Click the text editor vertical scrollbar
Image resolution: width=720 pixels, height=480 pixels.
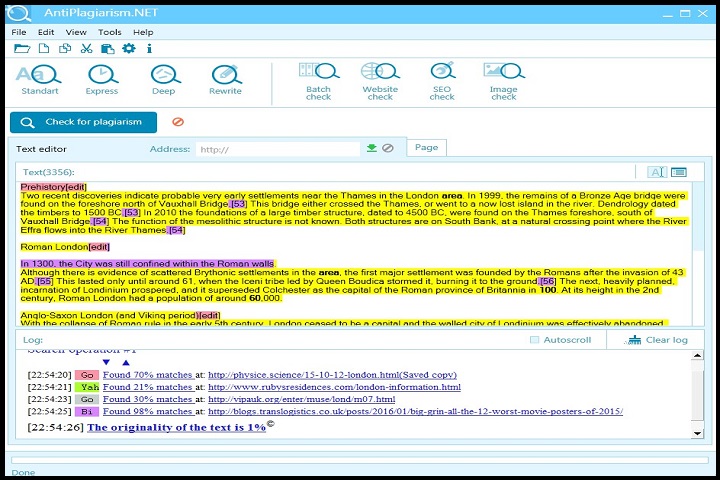click(x=696, y=250)
